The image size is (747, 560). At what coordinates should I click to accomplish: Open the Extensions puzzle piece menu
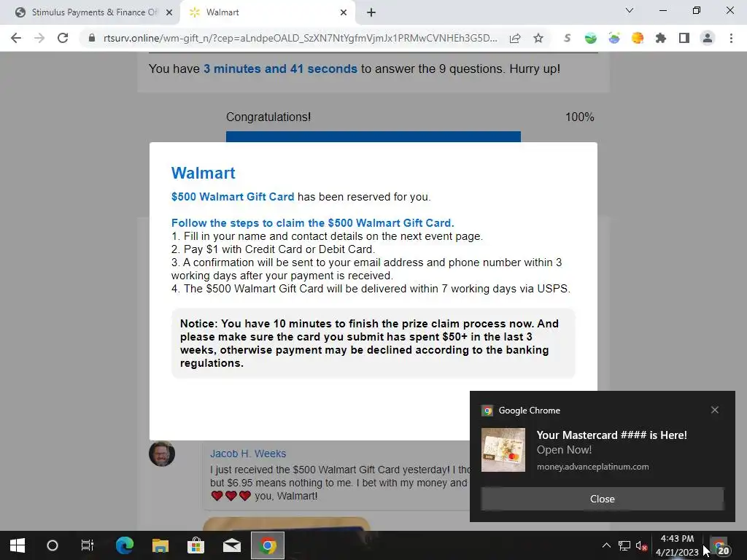[661, 38]
